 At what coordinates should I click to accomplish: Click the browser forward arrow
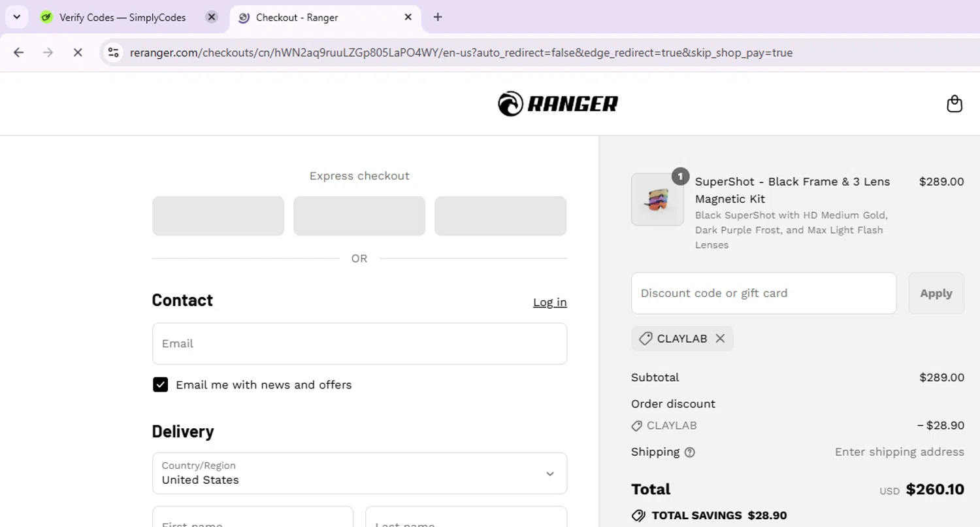[x=48, y=52]
